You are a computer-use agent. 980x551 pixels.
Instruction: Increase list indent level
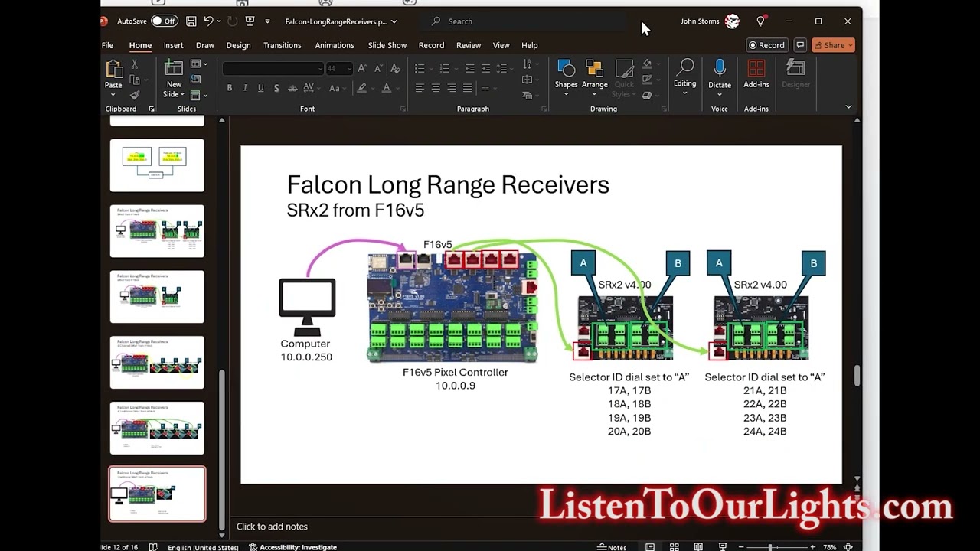click(x=486, y=69)
